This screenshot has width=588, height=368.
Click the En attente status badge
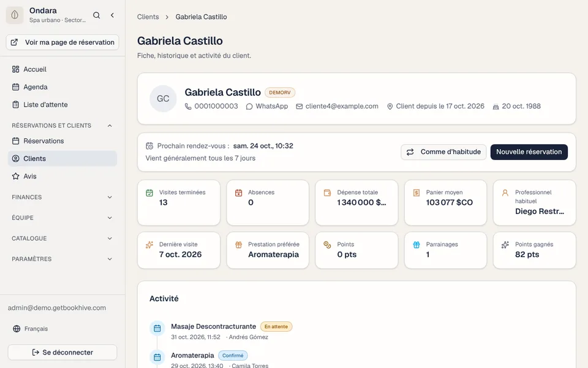(276, 327)
